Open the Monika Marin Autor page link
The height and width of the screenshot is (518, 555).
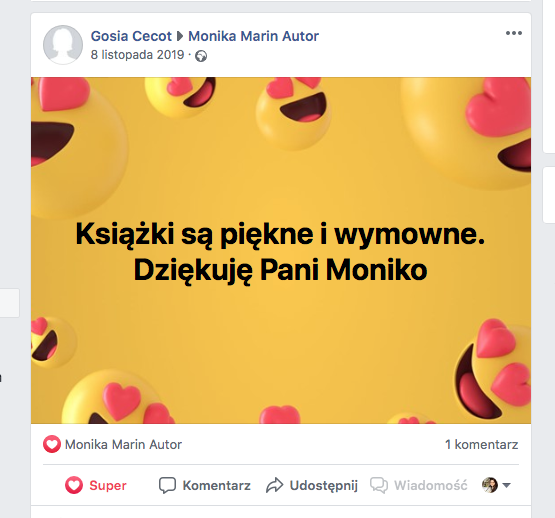point(253,36)
